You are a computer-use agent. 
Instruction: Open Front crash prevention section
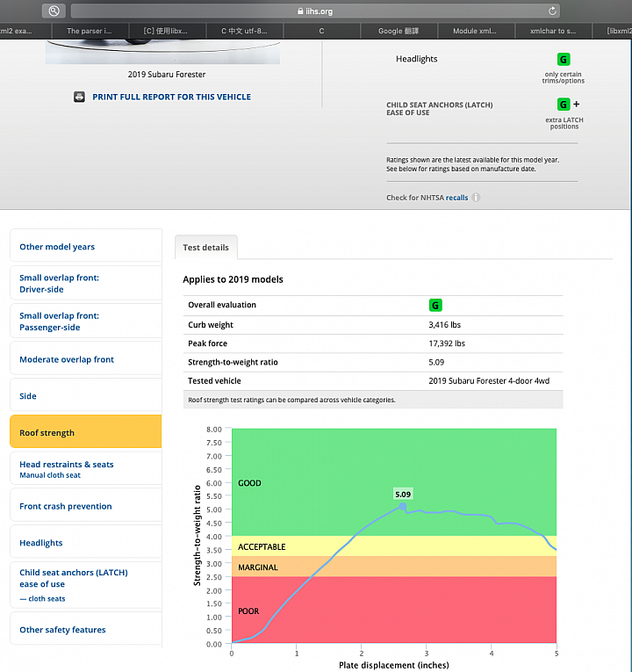point(86,506)
